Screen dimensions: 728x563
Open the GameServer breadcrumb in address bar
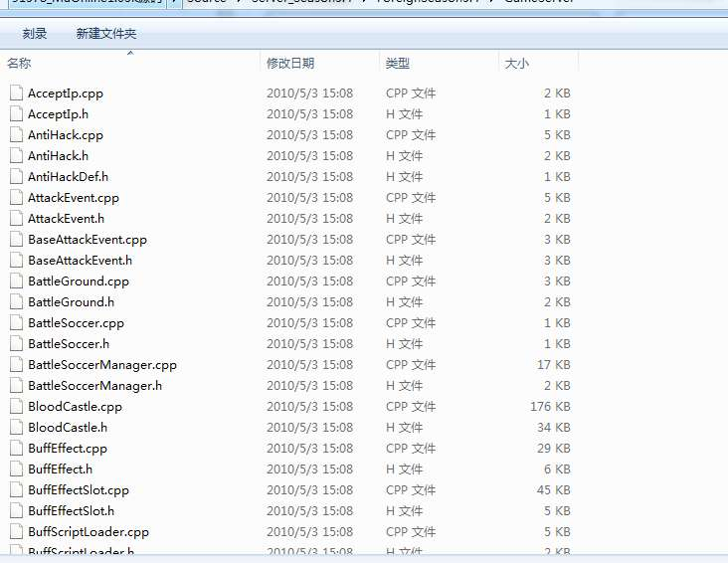click(x=533, y=2)
